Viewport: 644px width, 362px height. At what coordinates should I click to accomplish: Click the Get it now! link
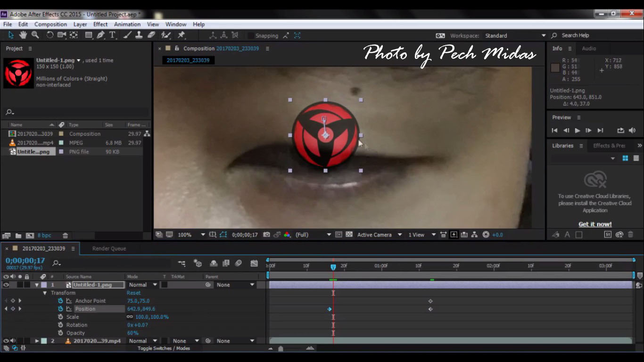tap(595, 224)
